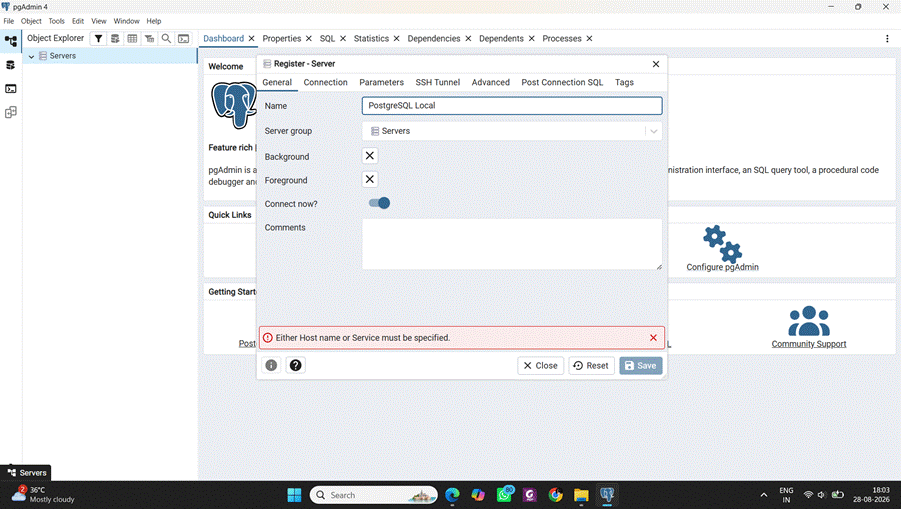Open Google Chrome from taskbar

pyautogui.click(x=556, y=495)
